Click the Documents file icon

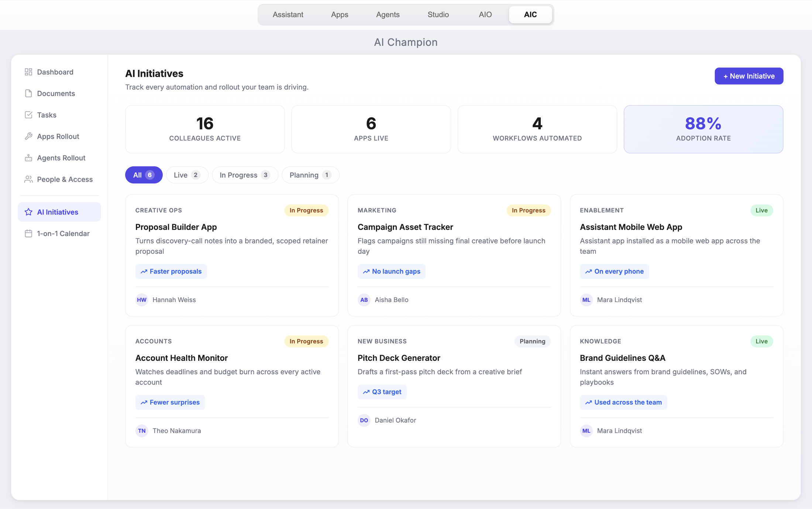pos(28,93)
